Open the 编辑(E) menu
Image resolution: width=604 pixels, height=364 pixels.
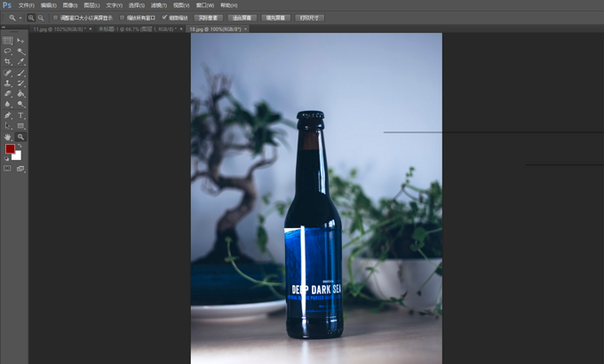point(49,5)
